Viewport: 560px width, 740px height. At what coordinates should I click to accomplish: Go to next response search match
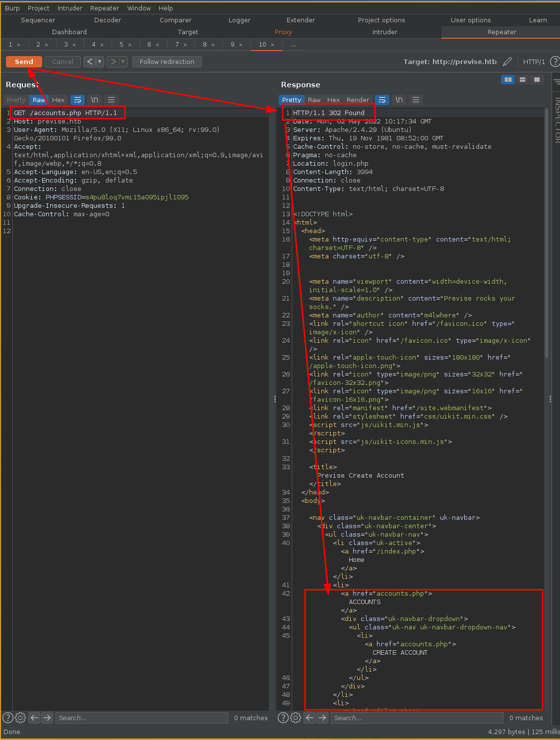[322, 718]
